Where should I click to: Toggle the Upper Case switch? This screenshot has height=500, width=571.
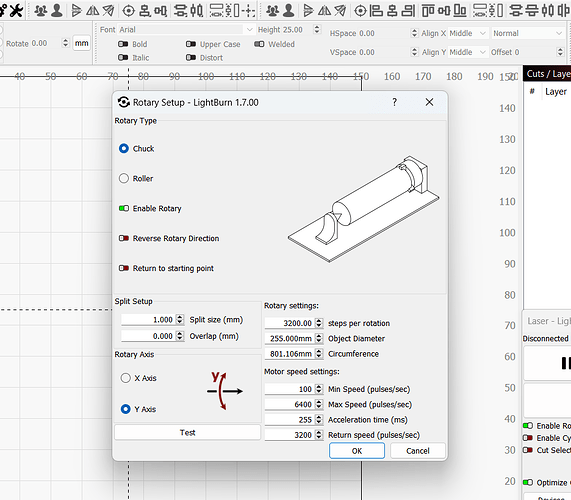click(x=191, y=44)
